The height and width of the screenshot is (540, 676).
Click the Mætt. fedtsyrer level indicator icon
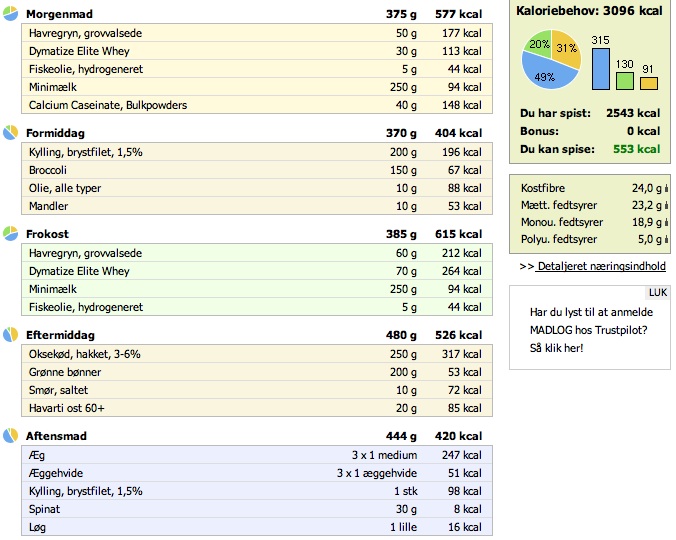667,205
